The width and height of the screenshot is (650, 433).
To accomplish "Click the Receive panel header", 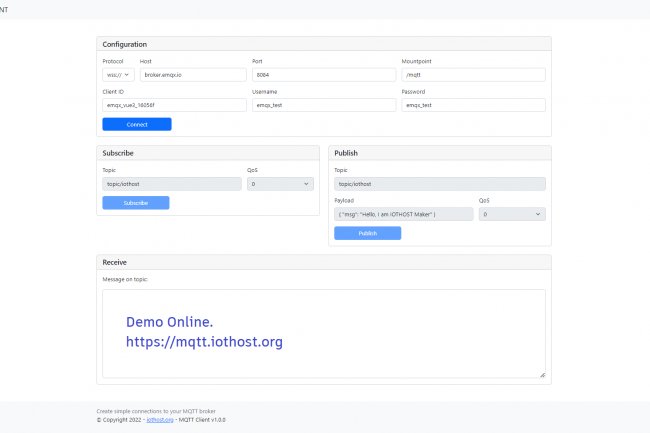I will point(323,262).
